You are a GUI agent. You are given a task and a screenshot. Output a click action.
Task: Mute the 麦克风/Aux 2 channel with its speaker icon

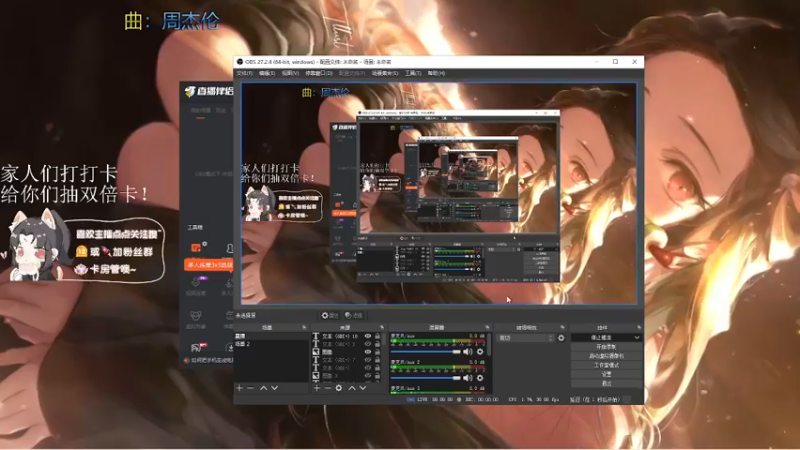(x=467, y=378)
